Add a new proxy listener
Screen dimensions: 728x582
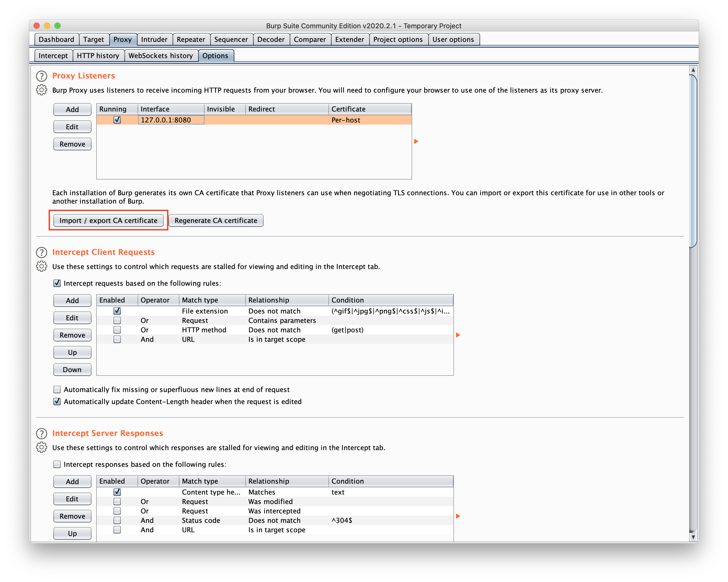pos(72,109)
